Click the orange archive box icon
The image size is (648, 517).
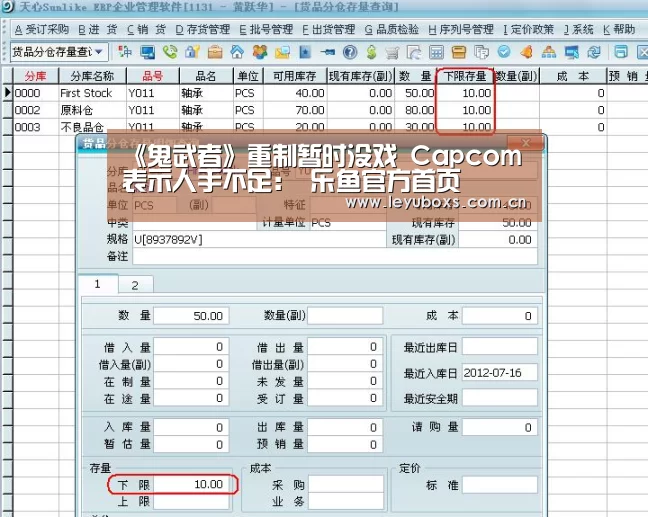click(459, 52)
